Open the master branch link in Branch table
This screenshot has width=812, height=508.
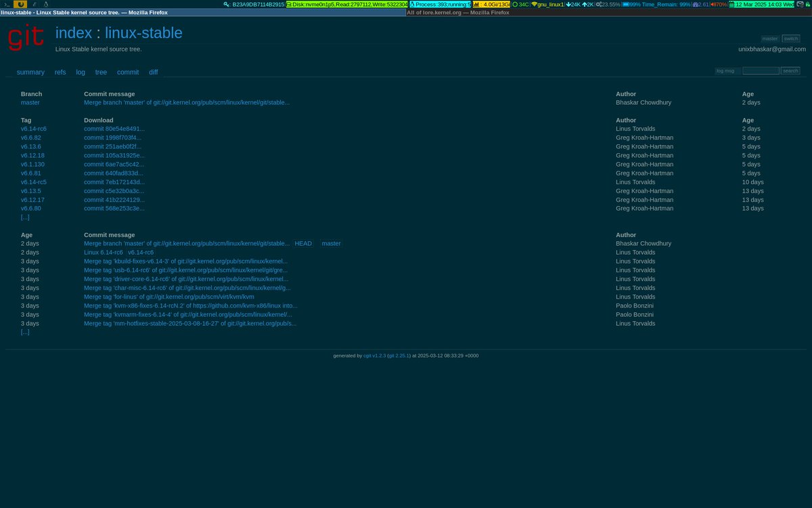tap(30, 102)
